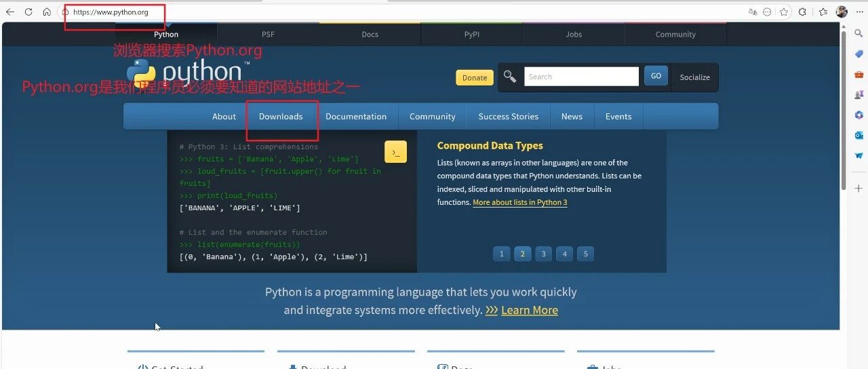
Task: Open the user profile avatar
Action: (842, 12)
